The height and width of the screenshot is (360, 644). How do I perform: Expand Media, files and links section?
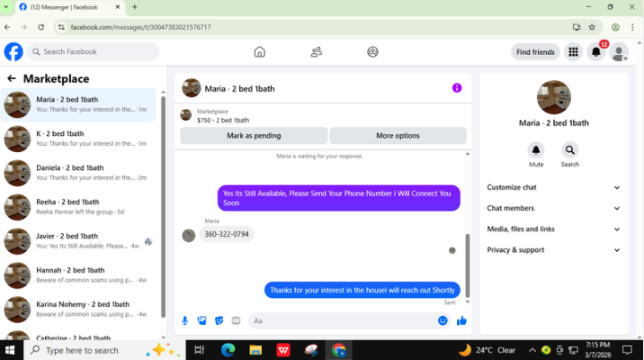point(553,229)
